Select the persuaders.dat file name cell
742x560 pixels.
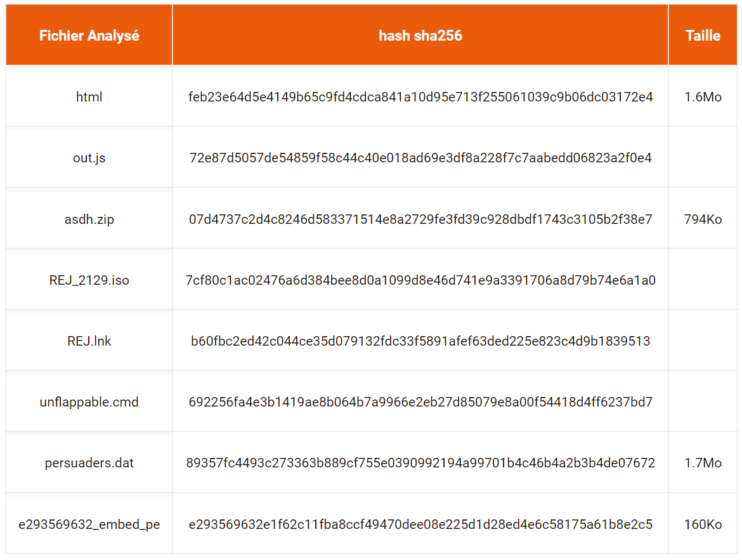[89, 462]
